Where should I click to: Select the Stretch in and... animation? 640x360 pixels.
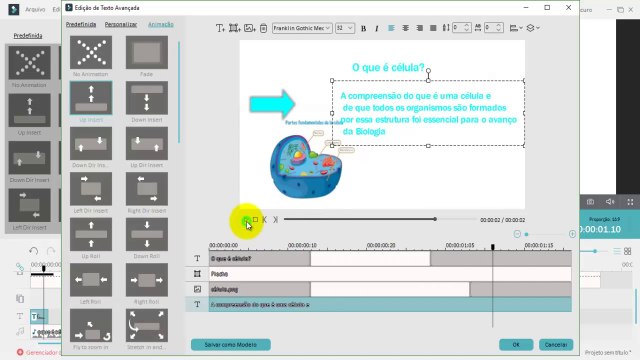[x=147, y=325]
